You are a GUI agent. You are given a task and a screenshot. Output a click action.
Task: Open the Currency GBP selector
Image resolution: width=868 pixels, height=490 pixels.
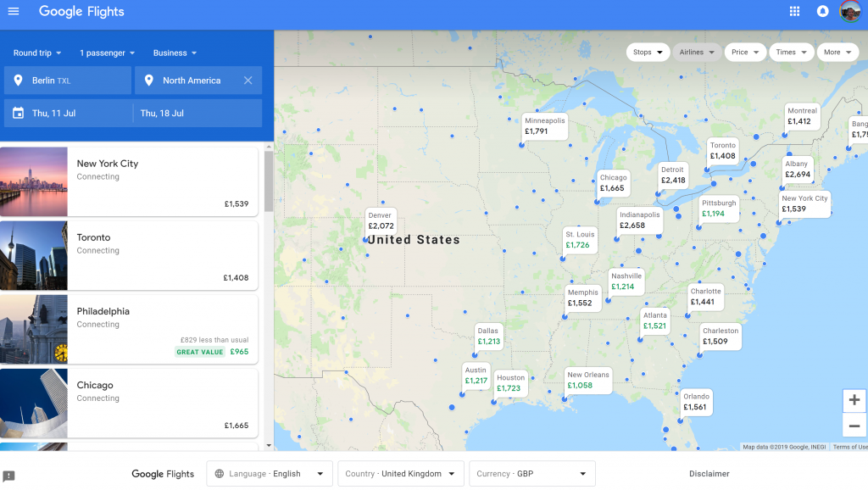click(532, 474)
